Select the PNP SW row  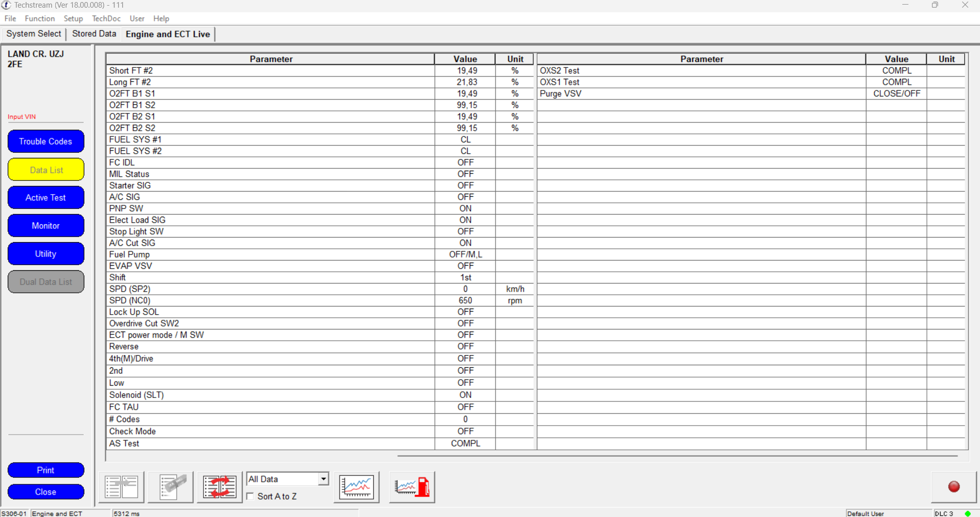click(x=320, y=208)
